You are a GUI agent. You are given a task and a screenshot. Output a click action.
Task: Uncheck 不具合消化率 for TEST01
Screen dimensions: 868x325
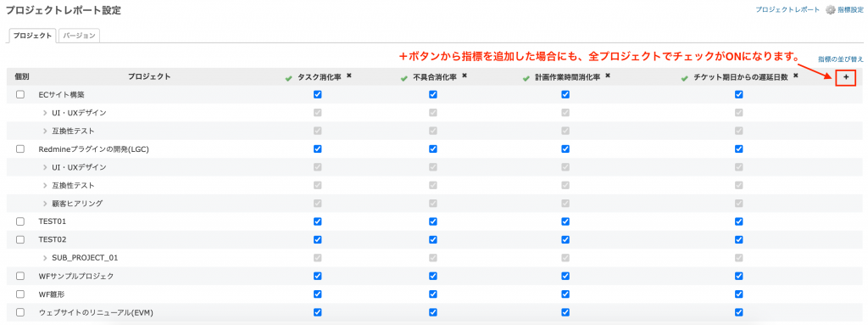433,221
